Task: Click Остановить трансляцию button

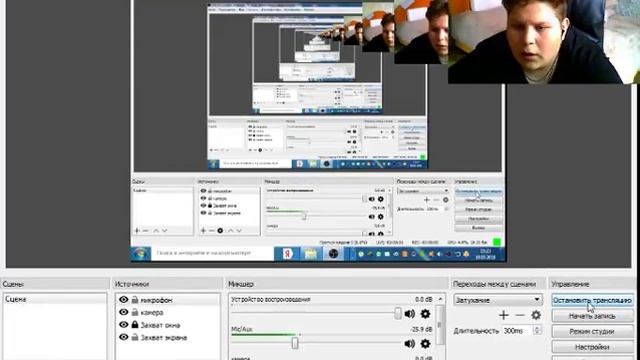Action: coord(592,300)
